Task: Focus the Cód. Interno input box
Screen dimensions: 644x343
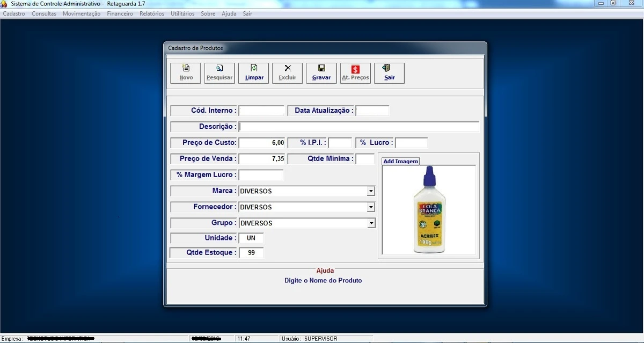Action: click(x=261, y=111)
